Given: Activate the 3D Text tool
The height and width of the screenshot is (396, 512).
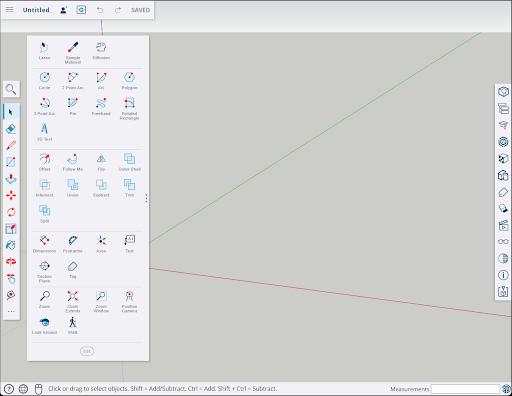Looking at the screenshot, I should pyautogui.click(x=44, y=132).
